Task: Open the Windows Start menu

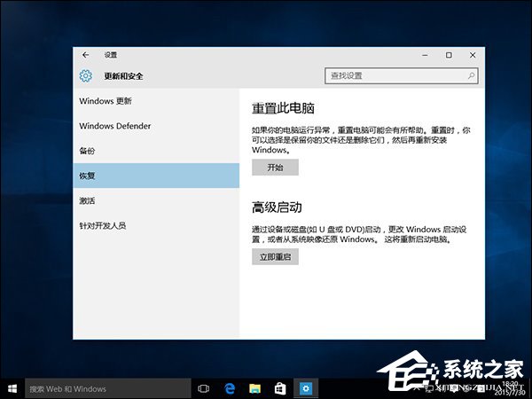Action: point(12,388)
